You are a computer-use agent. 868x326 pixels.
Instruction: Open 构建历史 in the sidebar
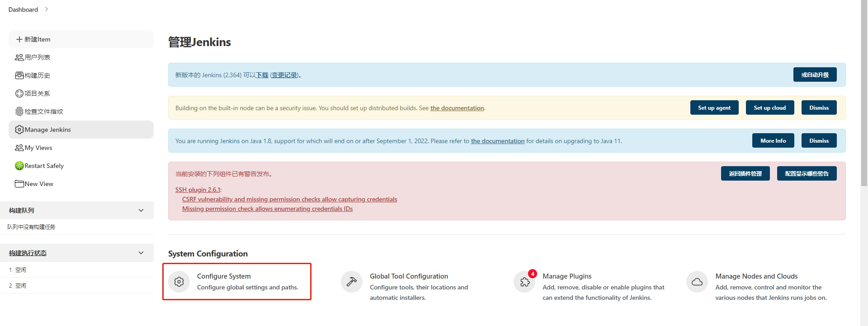click(x=81, y=75)
